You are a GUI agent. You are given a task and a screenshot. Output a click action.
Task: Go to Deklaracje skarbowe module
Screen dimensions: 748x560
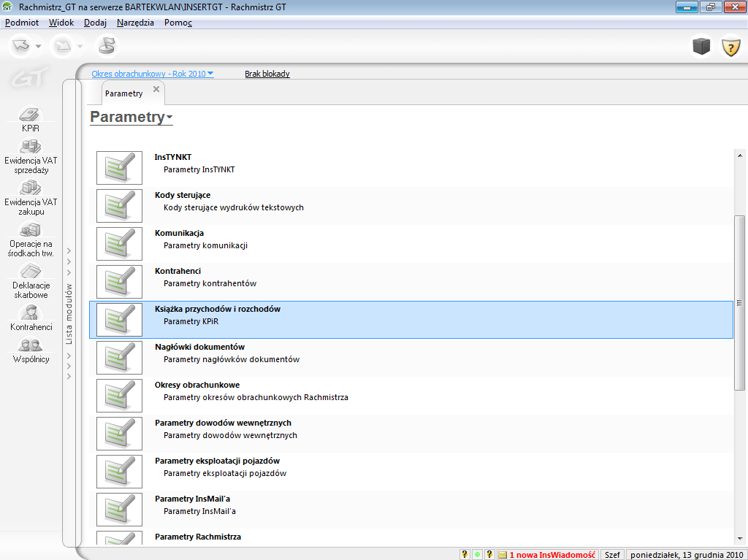point(30,280)
